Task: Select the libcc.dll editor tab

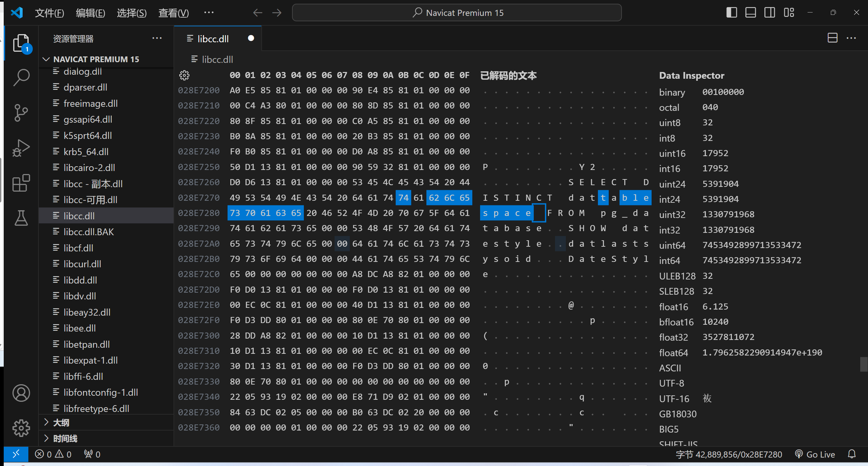Action: click(213, 39)
